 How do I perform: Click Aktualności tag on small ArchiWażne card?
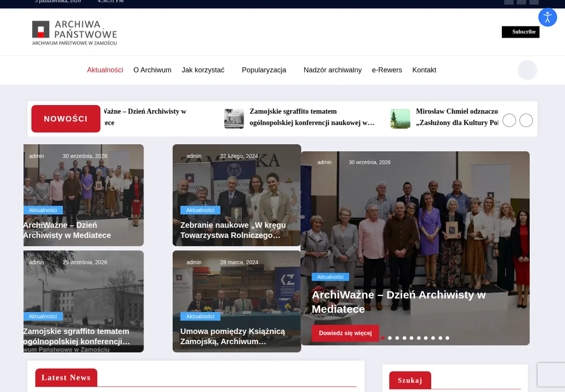click(43, 210)
